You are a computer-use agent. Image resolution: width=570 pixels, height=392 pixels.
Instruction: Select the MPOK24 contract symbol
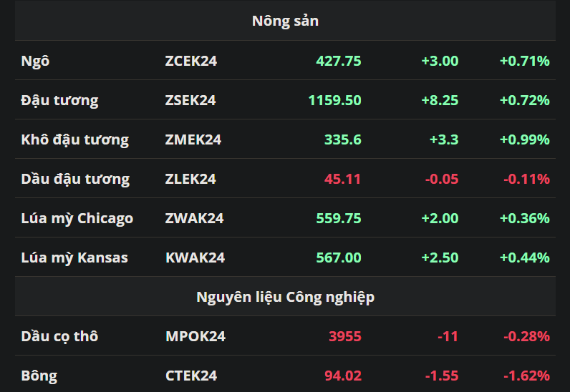[194, 336]
